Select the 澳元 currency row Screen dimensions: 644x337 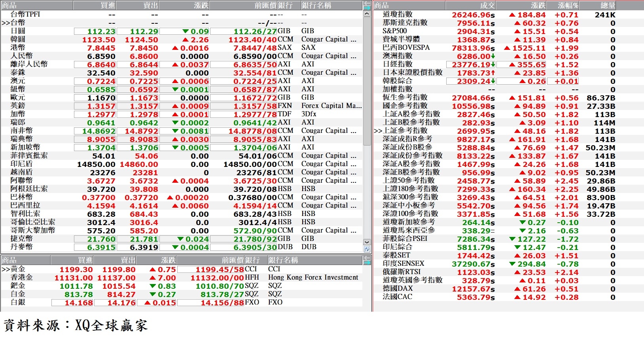182,81
